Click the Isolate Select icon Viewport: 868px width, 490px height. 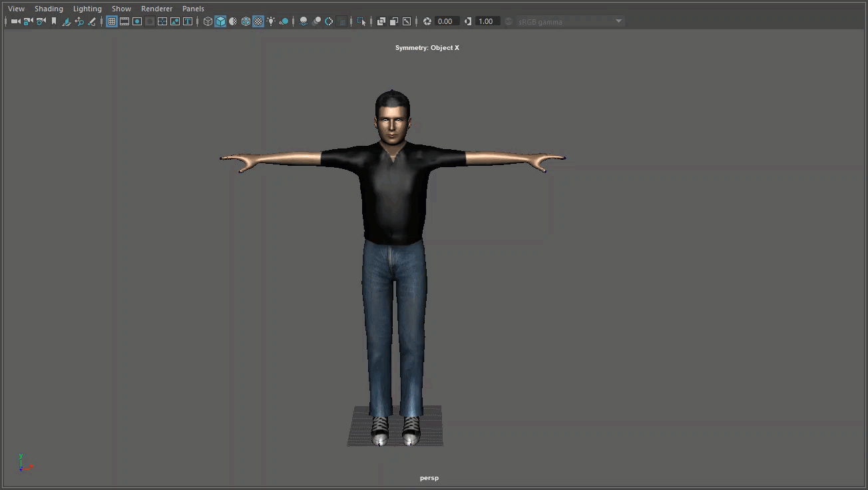tap(361, 21)
